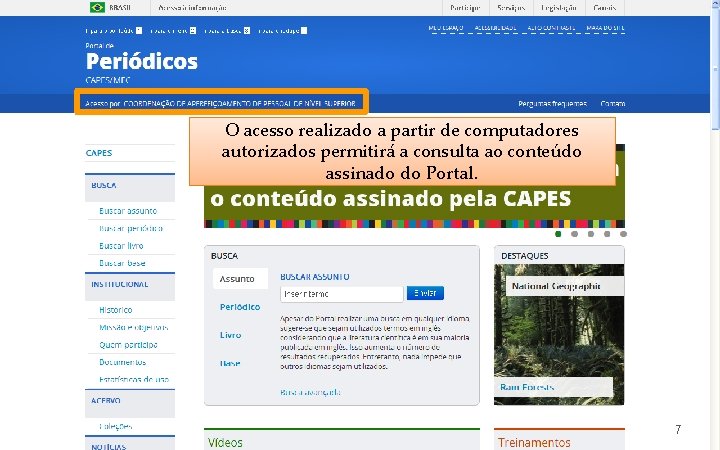Select Buscar assunto in the sidebar
Screen dimensions: 720x450
click(128, 211)
